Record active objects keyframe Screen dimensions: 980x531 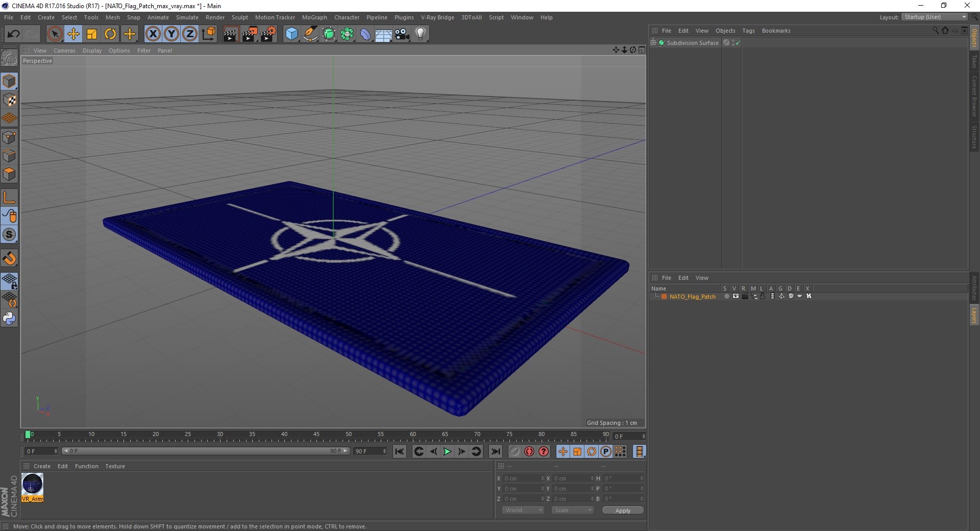click(x=515, y=451)
